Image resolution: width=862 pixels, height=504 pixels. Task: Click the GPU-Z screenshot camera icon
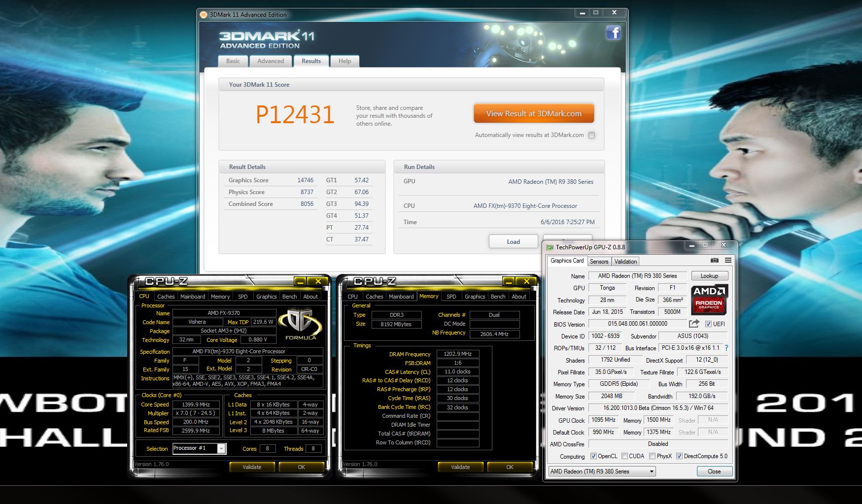[x=714, y=260]
